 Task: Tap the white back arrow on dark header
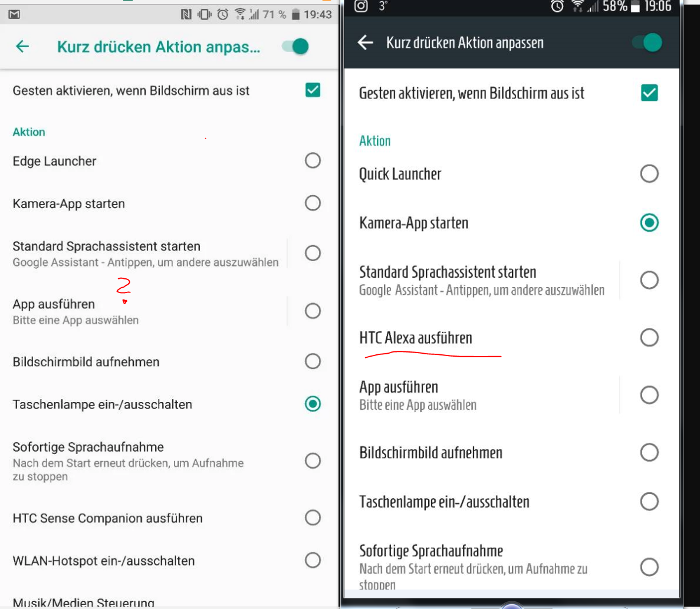(x=365, y=43)
